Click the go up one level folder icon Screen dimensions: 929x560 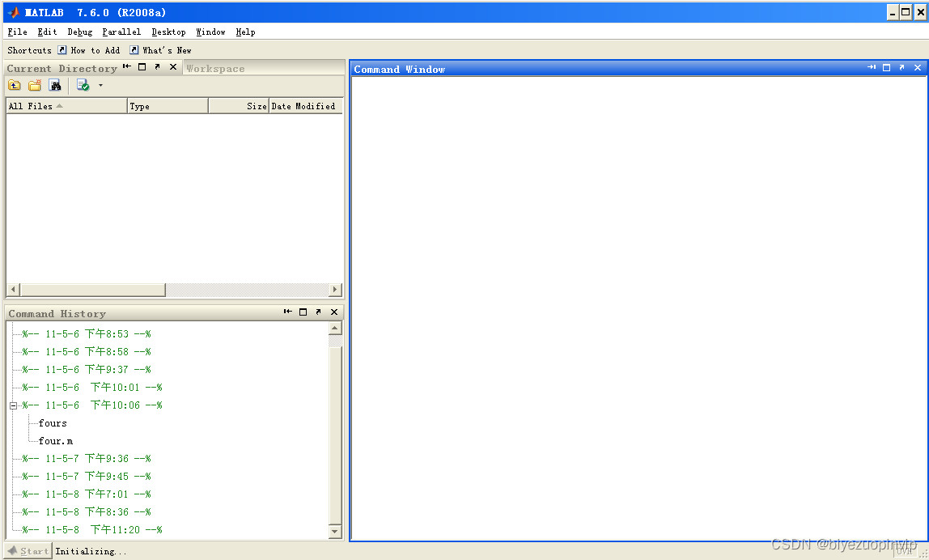click(x=15, y=85)
